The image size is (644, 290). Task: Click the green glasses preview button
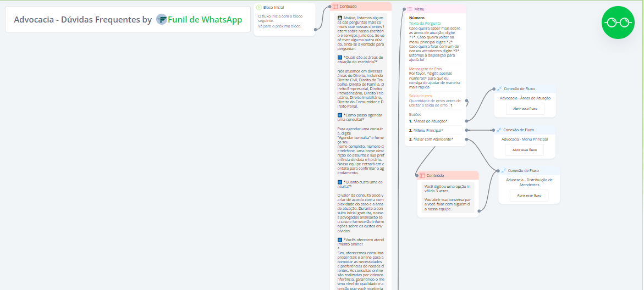tap(618, 23)
